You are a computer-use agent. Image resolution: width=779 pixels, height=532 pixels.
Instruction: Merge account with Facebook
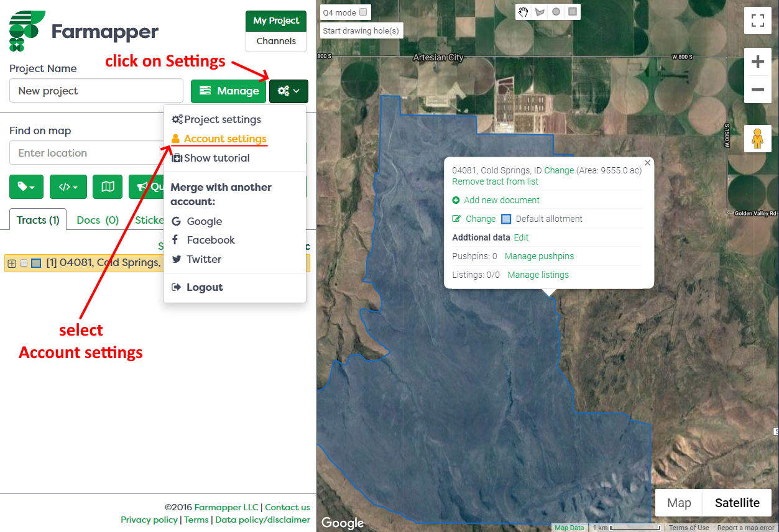coord(203,240)
